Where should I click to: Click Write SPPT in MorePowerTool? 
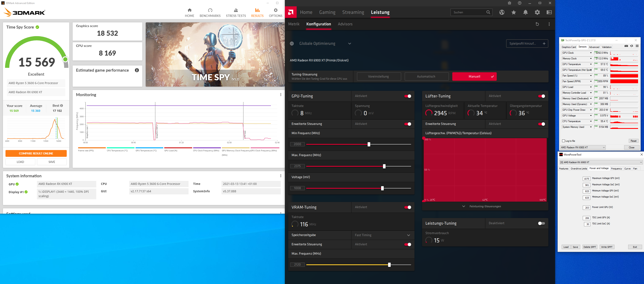pos(607,247)
